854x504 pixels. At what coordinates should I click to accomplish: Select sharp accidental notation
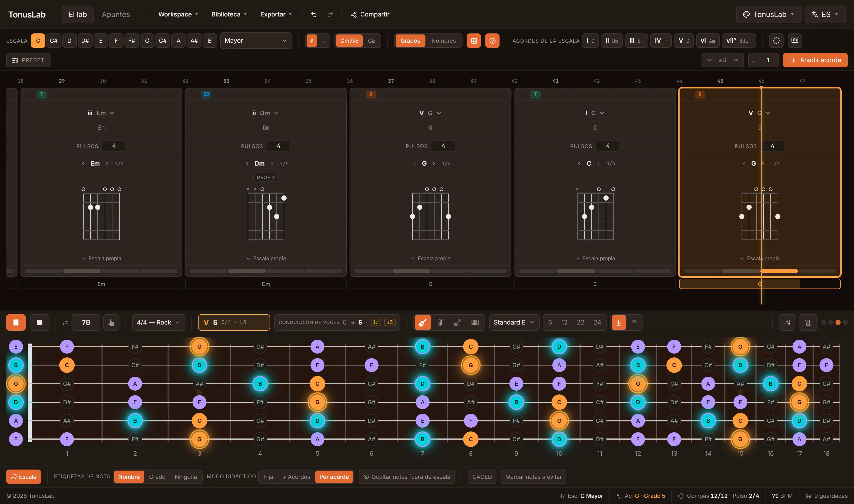pos(312,41)
